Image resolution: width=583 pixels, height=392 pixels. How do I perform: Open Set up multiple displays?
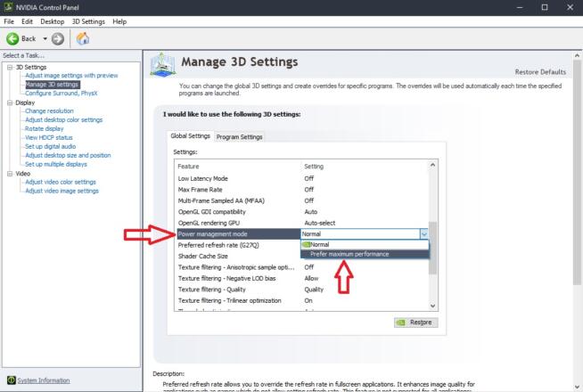click(x=56, y=164)
